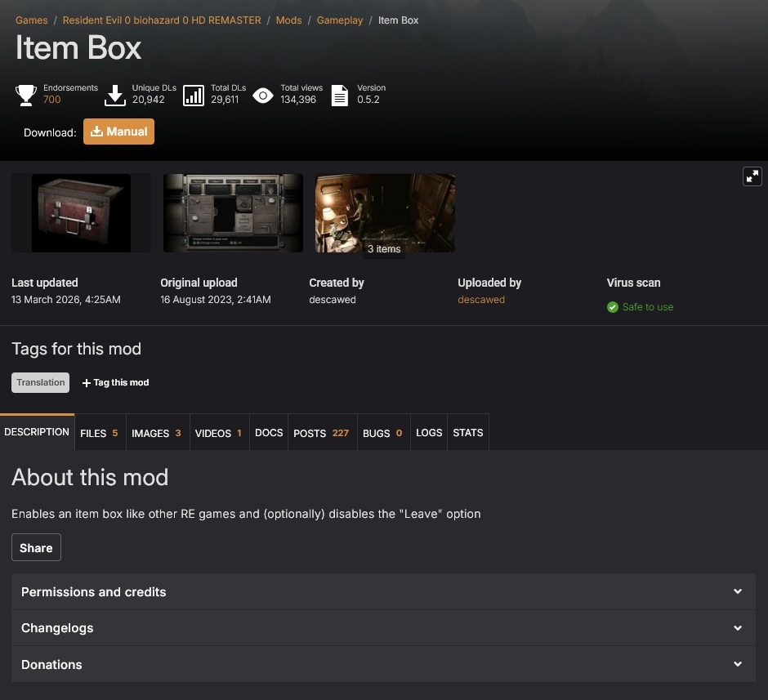Click the Total DLs value 29,611
This screenshot has height=700, width=768.
pyautogui.click(x=225, y=100)
